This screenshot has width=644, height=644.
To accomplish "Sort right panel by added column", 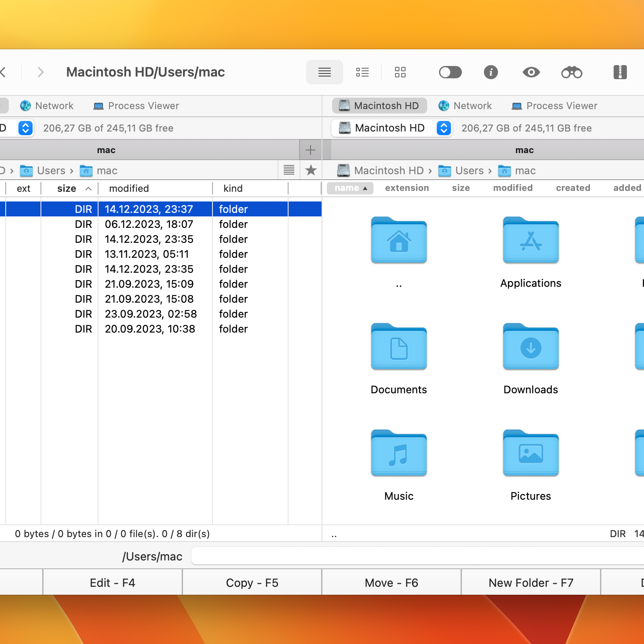I will (x=627, y=188).
